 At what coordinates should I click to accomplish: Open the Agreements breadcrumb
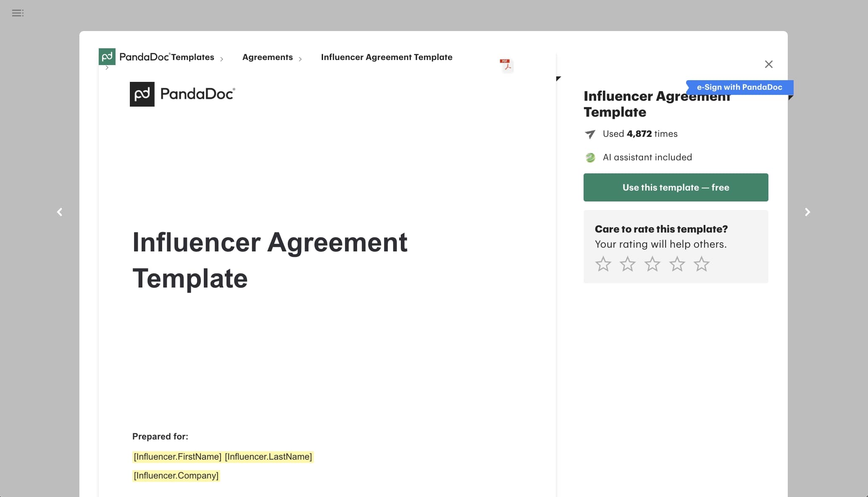(267, 57)
